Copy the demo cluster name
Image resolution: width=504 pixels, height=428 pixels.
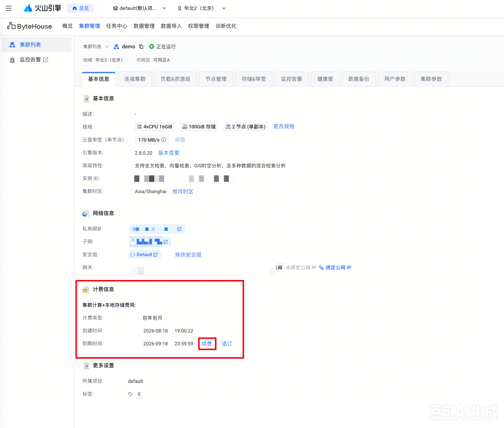click(141, 47)
